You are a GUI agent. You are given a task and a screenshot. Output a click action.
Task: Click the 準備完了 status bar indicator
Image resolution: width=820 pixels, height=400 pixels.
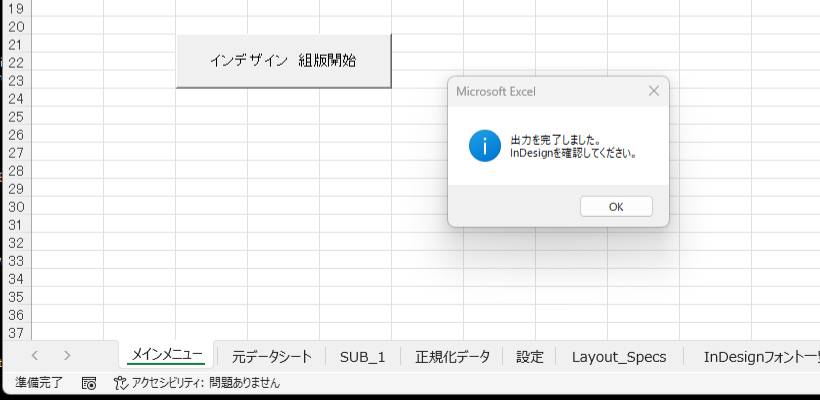click(x=38, y=383)
